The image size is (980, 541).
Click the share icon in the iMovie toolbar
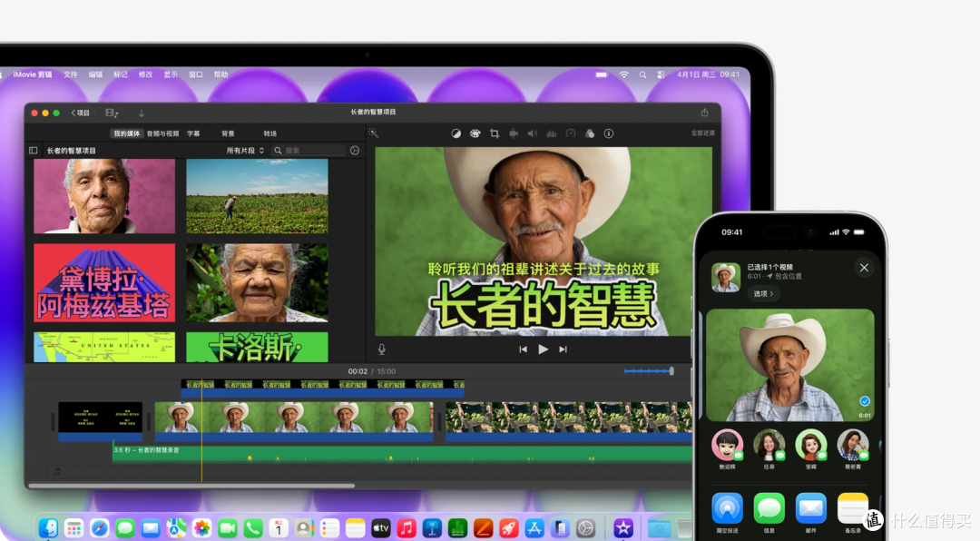704,113
